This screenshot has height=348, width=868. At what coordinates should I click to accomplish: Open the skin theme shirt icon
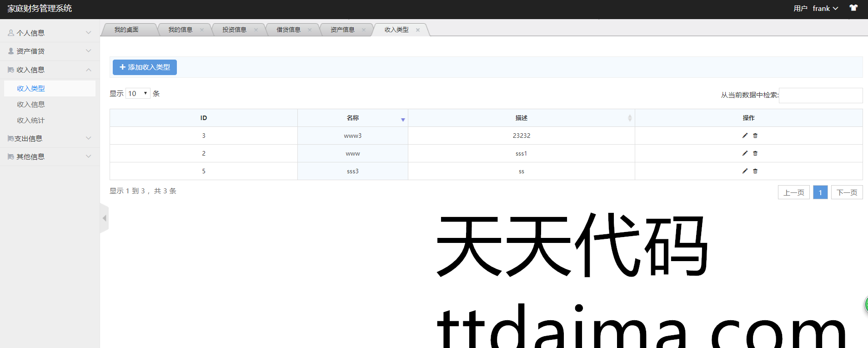tap(853, 8)
